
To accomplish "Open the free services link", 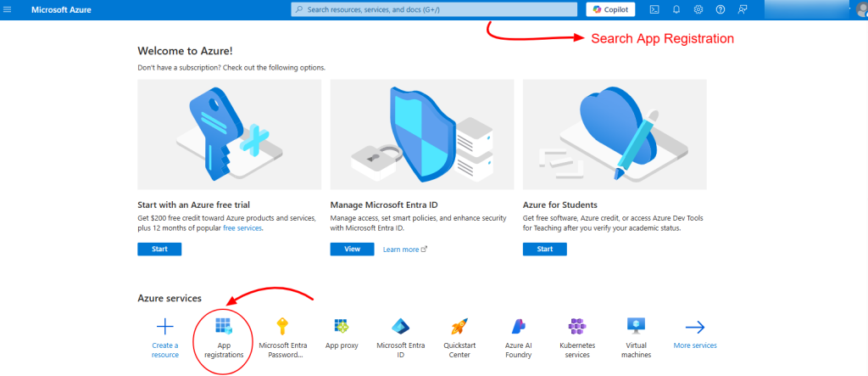I will tap(242, 228).
